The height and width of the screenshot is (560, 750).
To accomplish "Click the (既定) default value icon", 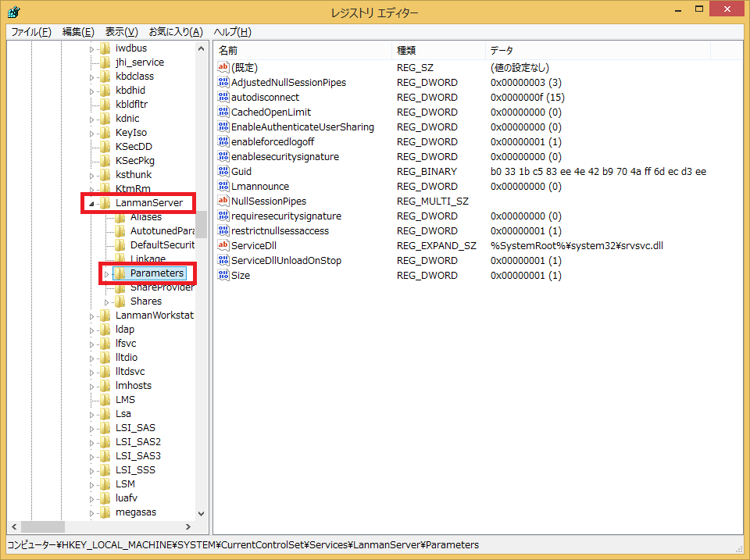I will tap(223, 67).
